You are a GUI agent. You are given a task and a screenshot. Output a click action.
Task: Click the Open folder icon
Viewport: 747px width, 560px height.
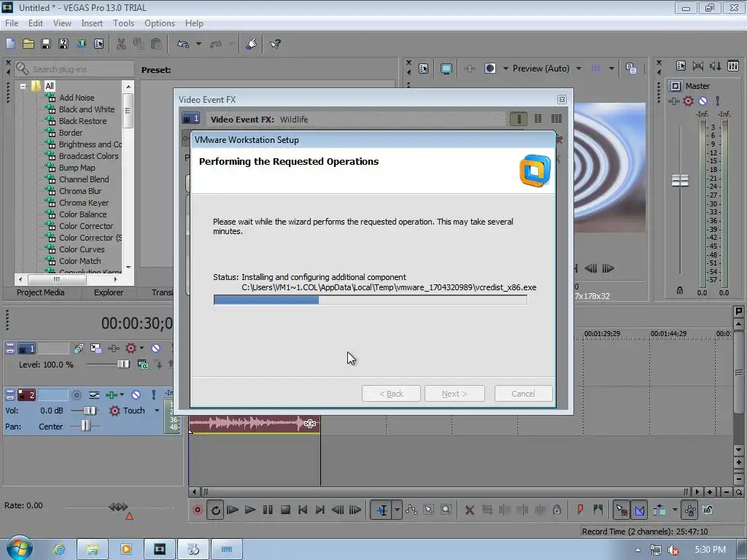[x=28, y=44]
